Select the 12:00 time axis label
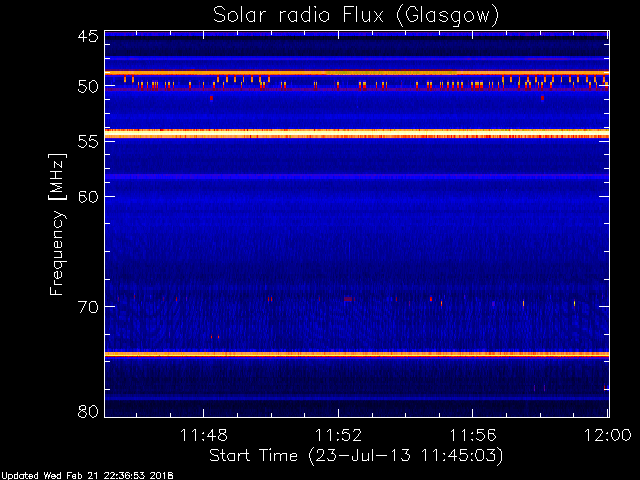The image size is (640, 480). [x=607, y=435]
